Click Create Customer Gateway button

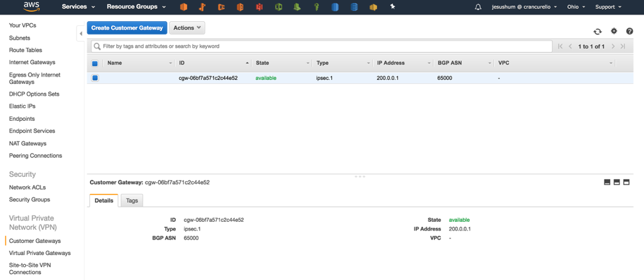tap(127, 28)
